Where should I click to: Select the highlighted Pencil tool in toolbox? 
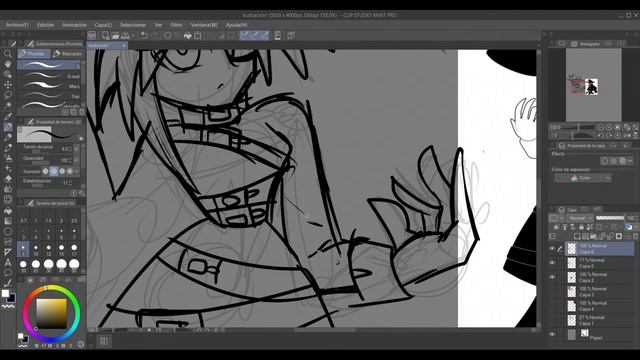point(7,127)
